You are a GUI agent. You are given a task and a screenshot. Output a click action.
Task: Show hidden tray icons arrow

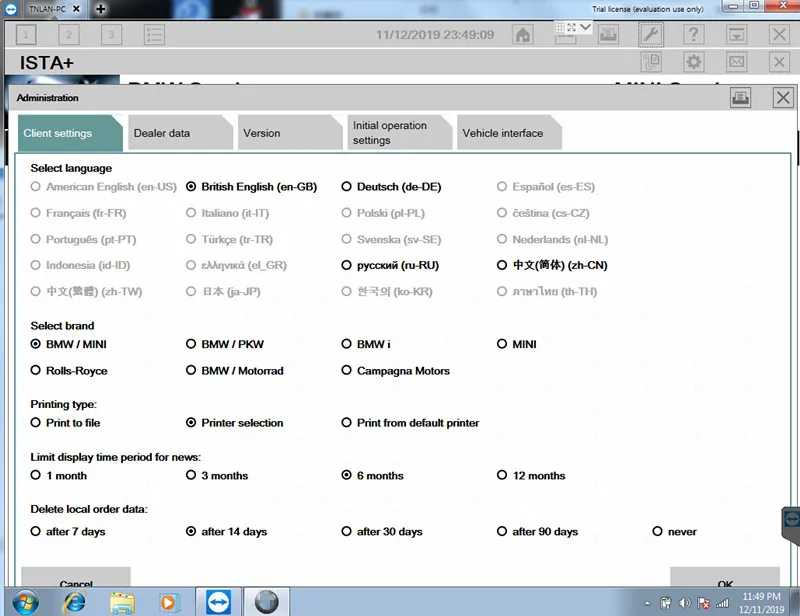point(647,603)
